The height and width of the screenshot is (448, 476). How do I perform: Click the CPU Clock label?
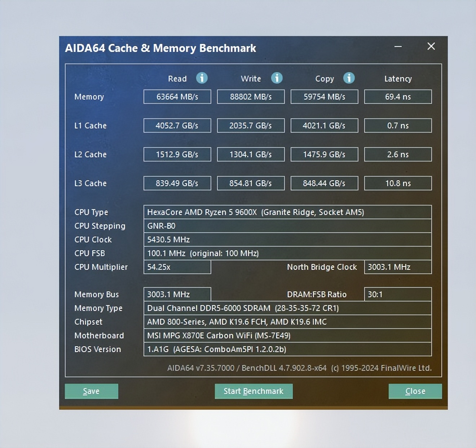tap(93, 240)
